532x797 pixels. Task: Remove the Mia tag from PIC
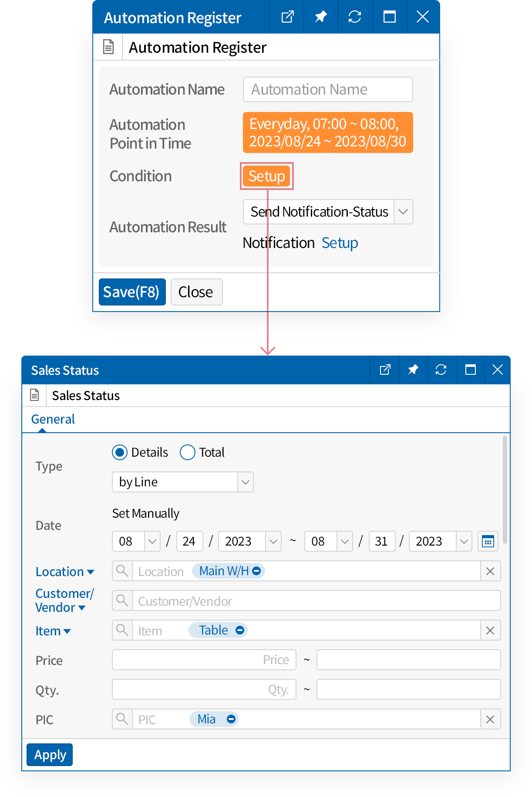(x=231, y=719)
